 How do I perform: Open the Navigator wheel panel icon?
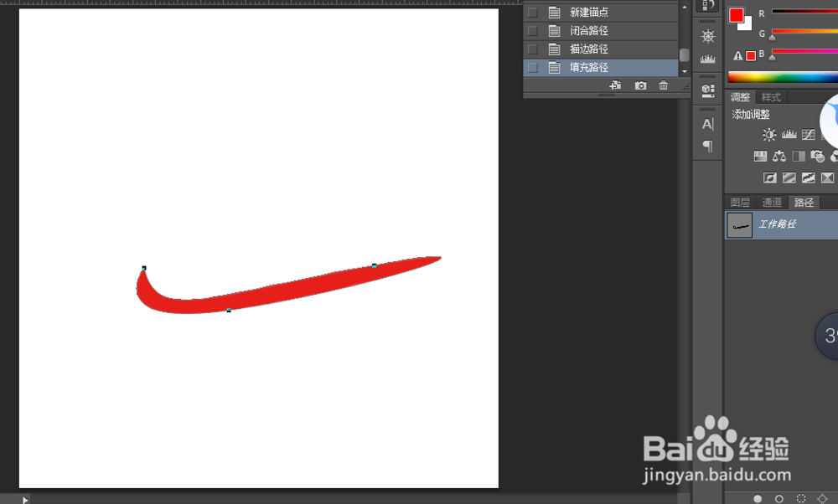tap(708, 36)
